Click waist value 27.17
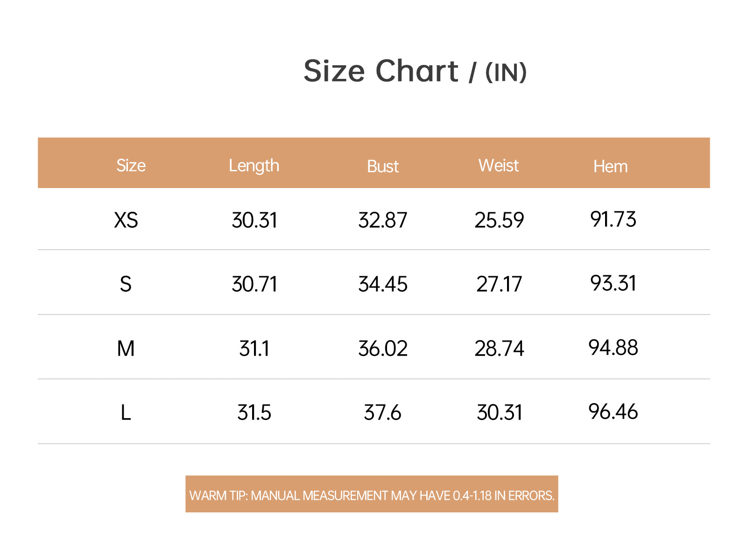The width and height of the screenshot is (747, 560). [499, 284]
